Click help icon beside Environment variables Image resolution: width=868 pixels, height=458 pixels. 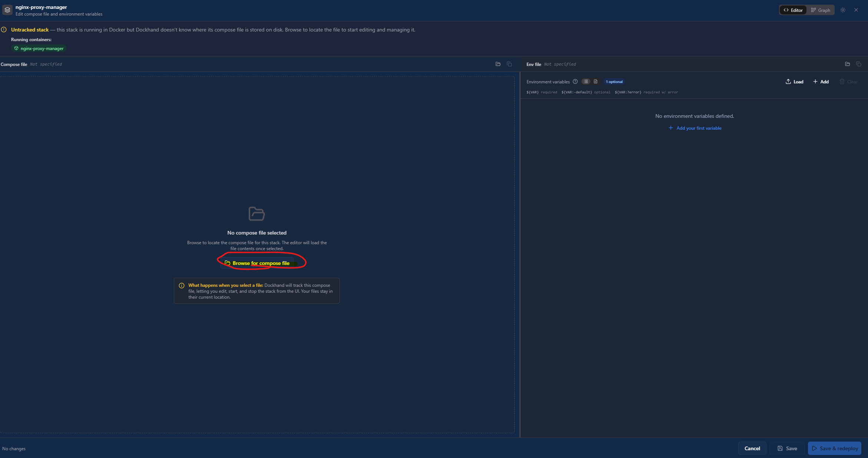575,82
